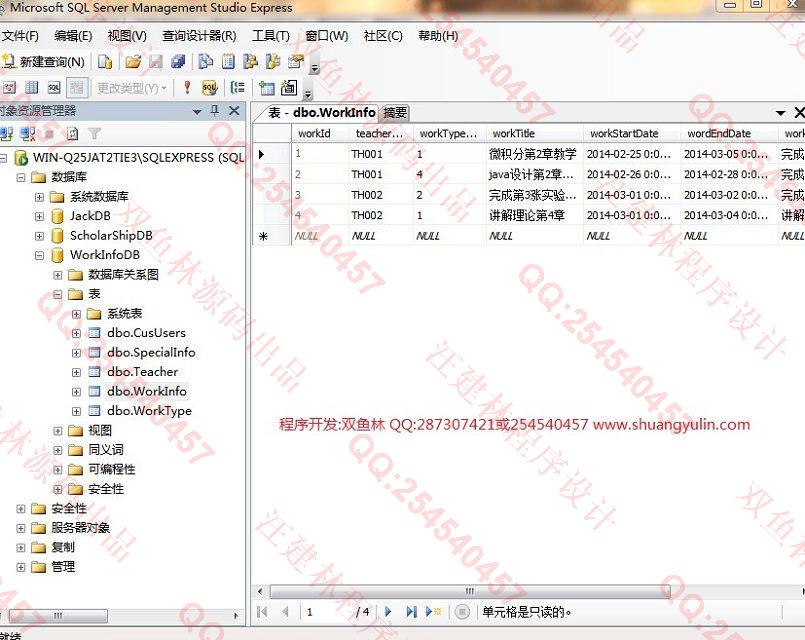The width and height of the screenshot is (805, 640).
Task: Click the Database Engine Query icon
Action: pos(105,62)
